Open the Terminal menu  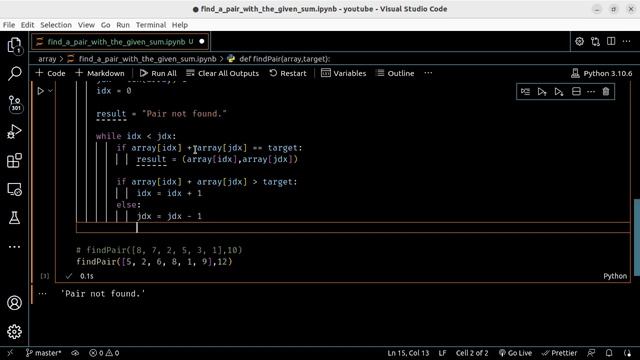pos(151,25)
